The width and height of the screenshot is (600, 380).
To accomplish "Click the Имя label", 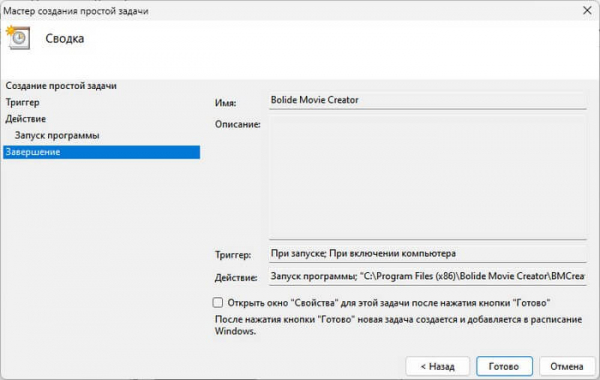I will [225, 103].
